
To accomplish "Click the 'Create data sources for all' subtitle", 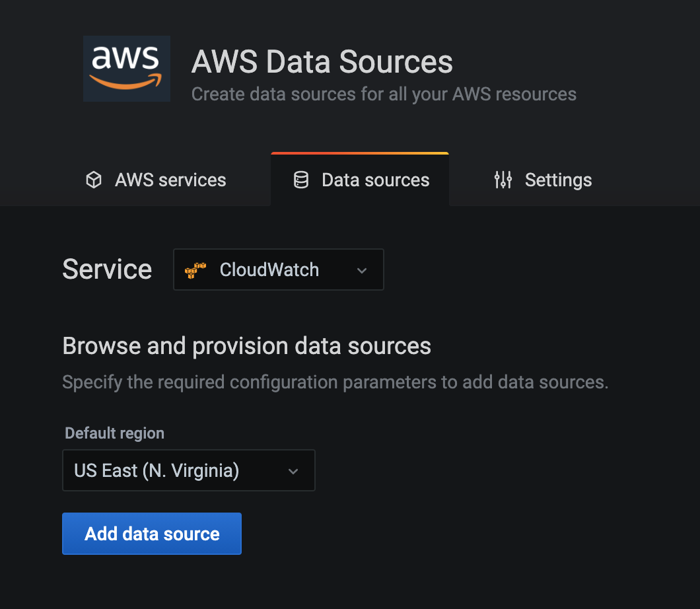I will [x=383, y=94].
